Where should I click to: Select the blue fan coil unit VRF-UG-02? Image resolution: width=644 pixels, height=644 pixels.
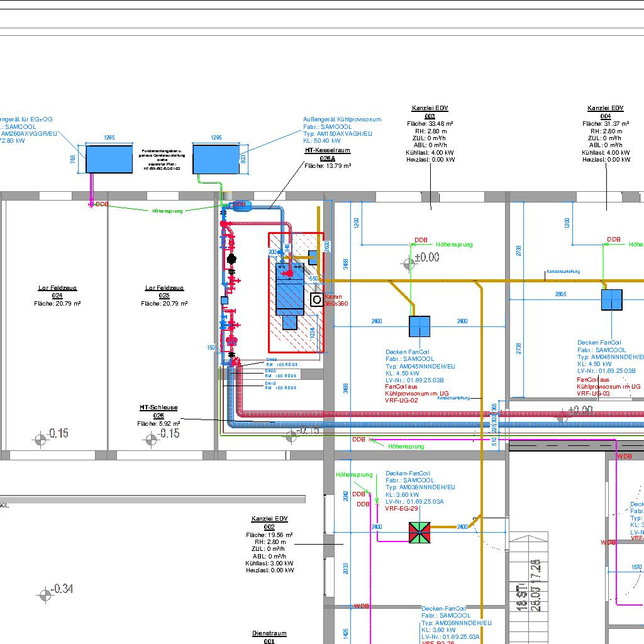pos(419,326)
